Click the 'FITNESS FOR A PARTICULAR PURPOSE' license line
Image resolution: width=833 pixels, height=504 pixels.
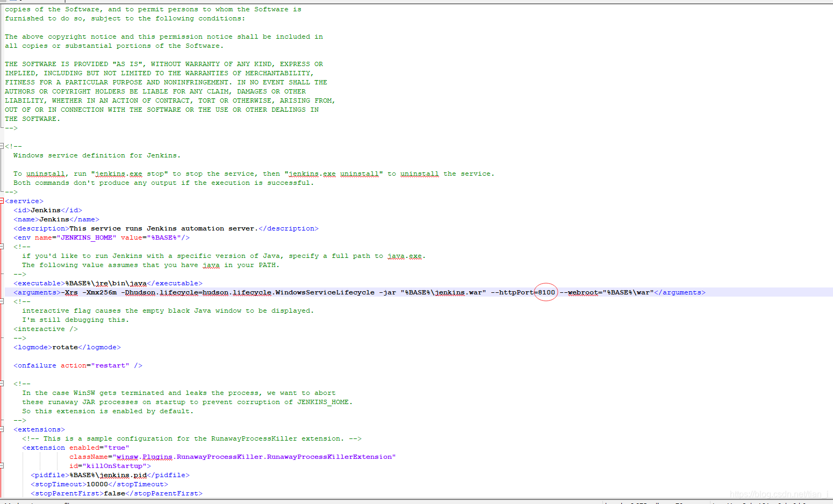[166, 82]
